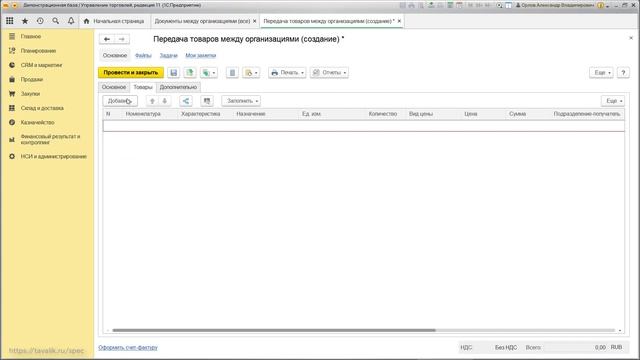Click the calendar icon in title bar
This screenshot has height=360, width=640.
pos(460,5)
